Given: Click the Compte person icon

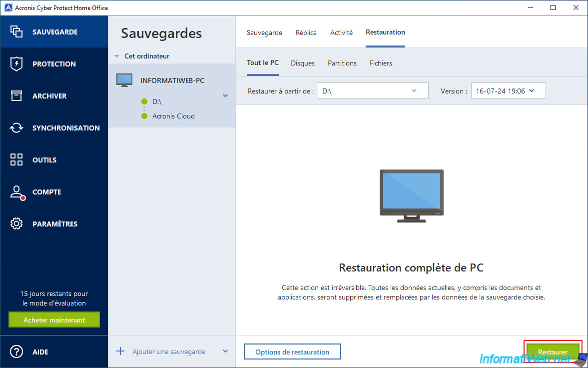Looking at the screenshot, I should [x=17, y=192].
